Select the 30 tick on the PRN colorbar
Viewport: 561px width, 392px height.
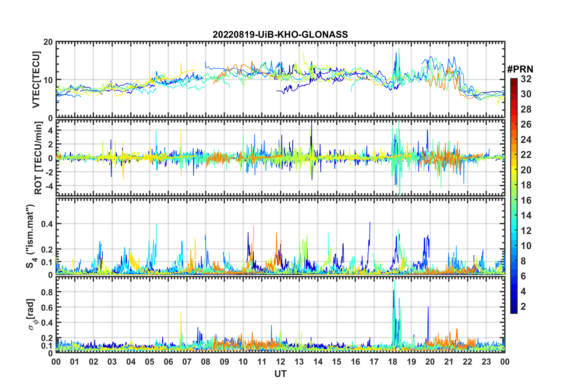coord(526,94)
